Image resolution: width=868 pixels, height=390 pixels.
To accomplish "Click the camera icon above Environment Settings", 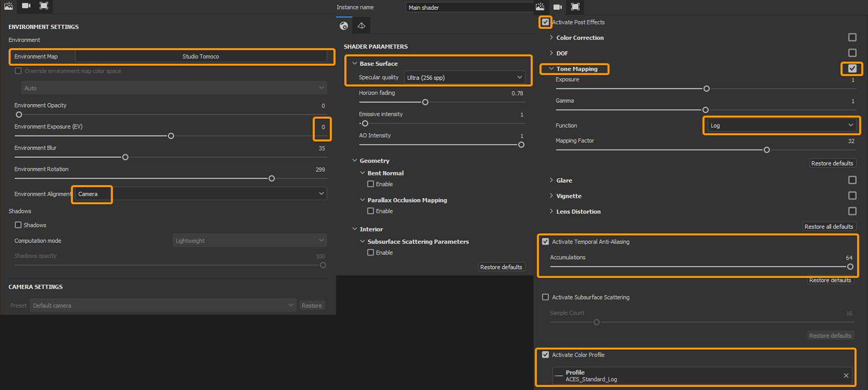I will [26, 6].
